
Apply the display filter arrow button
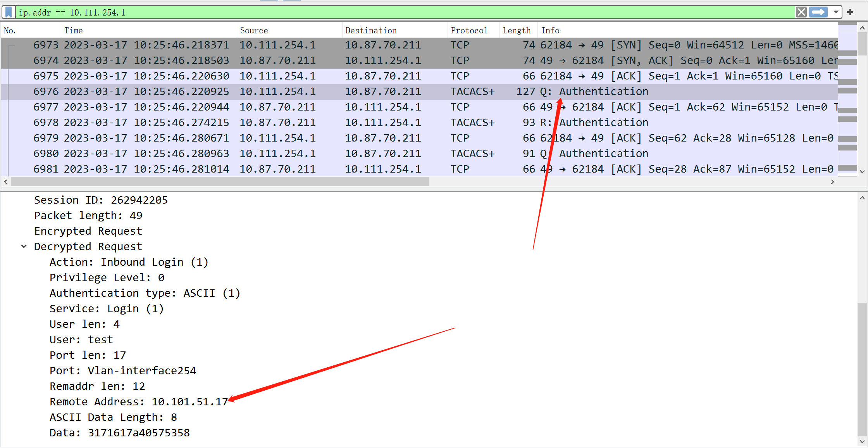tap(818, 12)
